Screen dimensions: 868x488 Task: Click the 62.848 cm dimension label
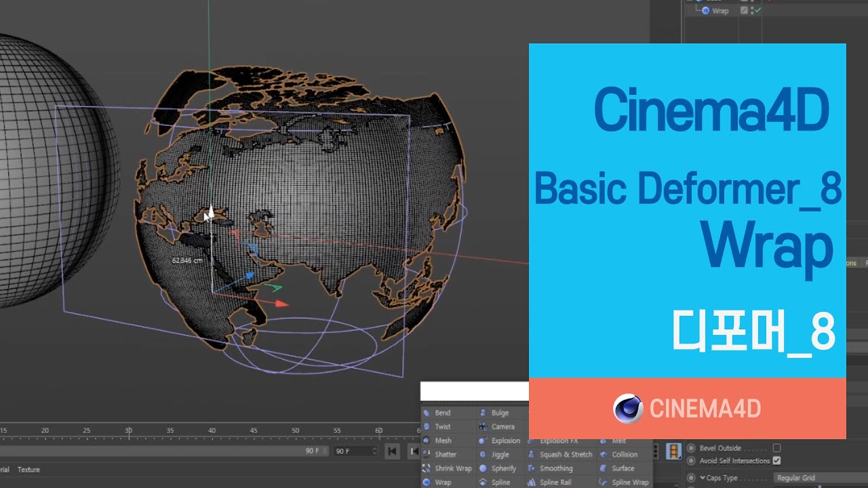pos(187,260)
